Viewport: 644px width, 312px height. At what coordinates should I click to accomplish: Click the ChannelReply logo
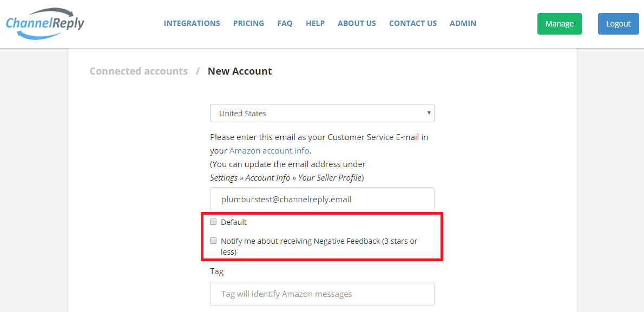[45, 23]
